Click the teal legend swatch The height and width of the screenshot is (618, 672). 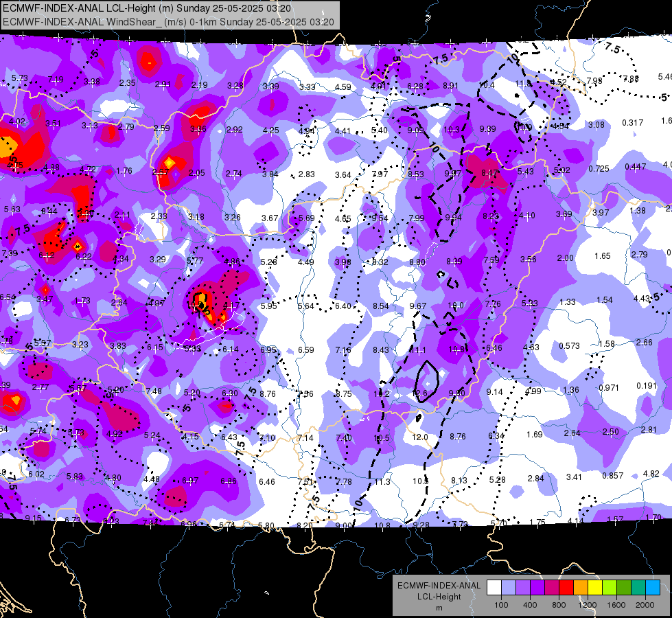tap(638, 588)
